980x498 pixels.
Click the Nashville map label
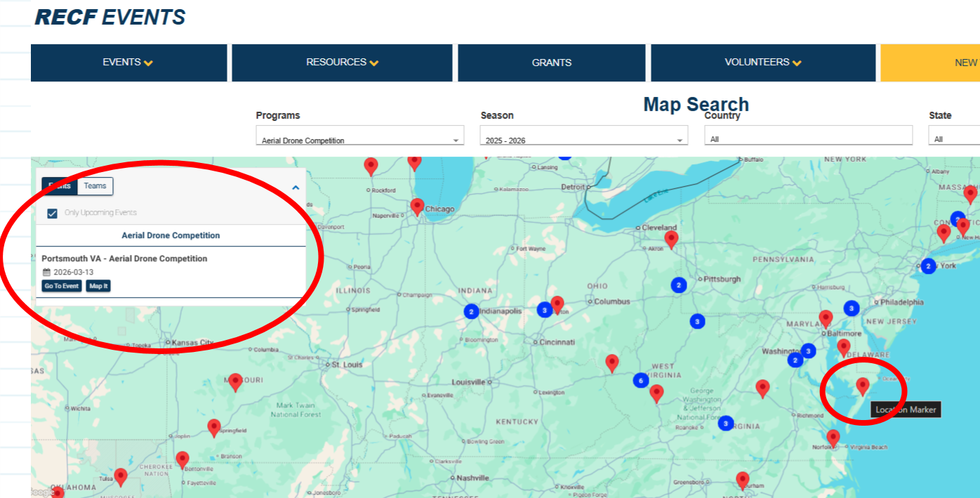coord(472,478)
